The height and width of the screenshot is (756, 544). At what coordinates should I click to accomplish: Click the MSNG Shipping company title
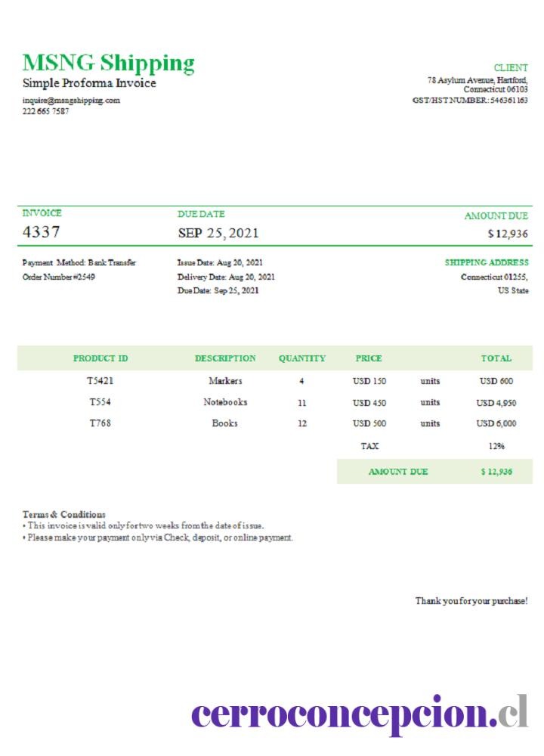(108, 64)
